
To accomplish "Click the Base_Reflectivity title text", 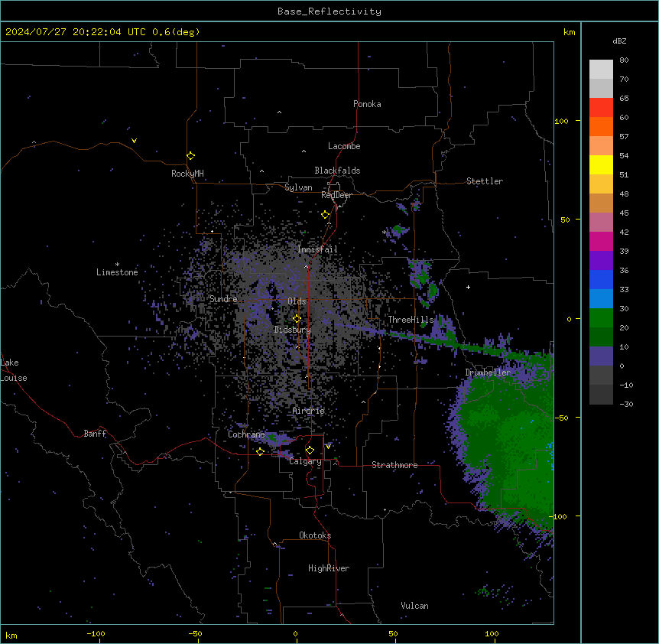I will (329, 11).
